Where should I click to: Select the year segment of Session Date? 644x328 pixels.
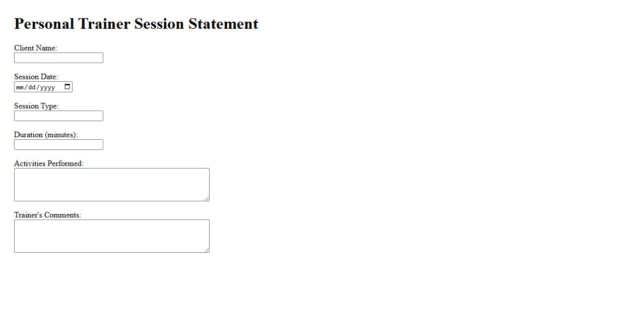(47, 87)
